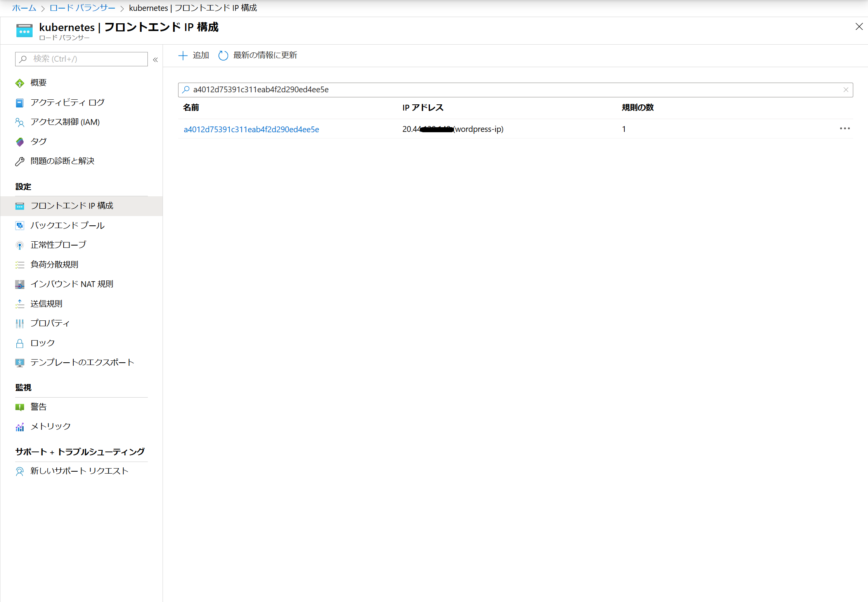
Task: Open インバウンド NAT 規則 menu item
Action: 81,284
